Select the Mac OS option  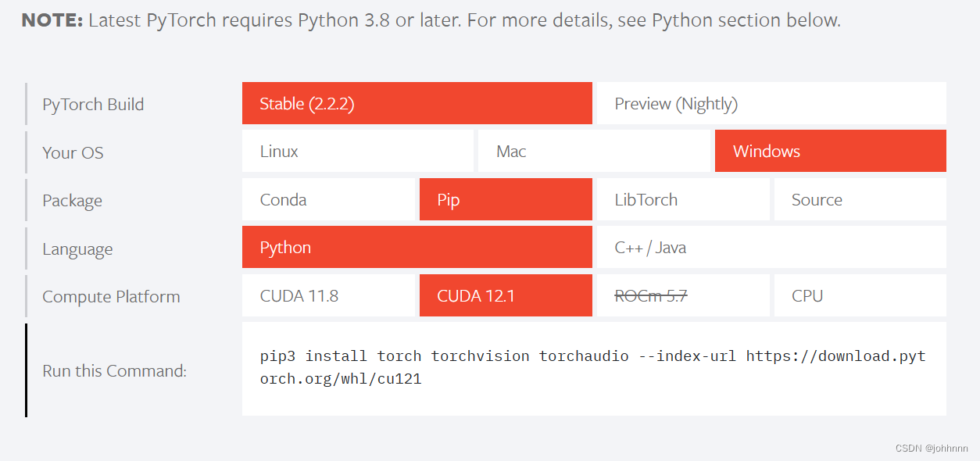[594, 151]
